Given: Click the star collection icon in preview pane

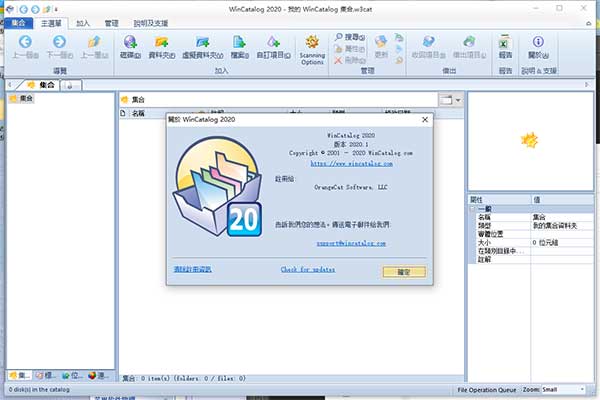Looking at the screenshot, I should click(530, 140).
